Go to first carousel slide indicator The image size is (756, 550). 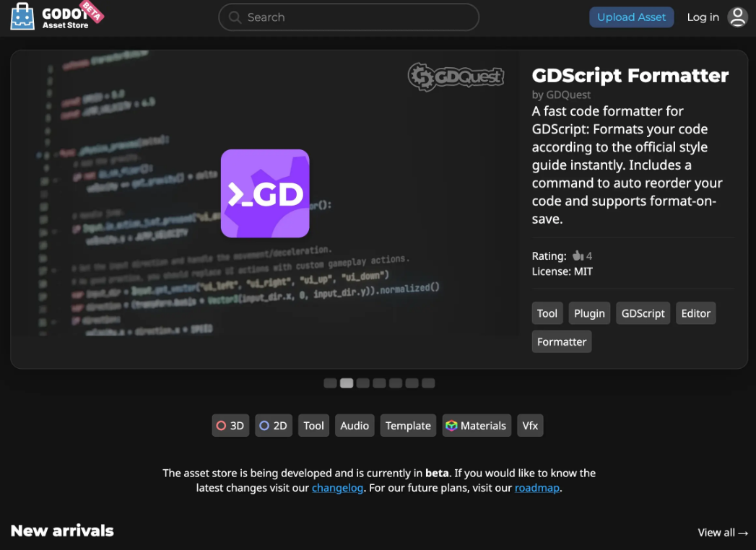[x=330, y=383]
